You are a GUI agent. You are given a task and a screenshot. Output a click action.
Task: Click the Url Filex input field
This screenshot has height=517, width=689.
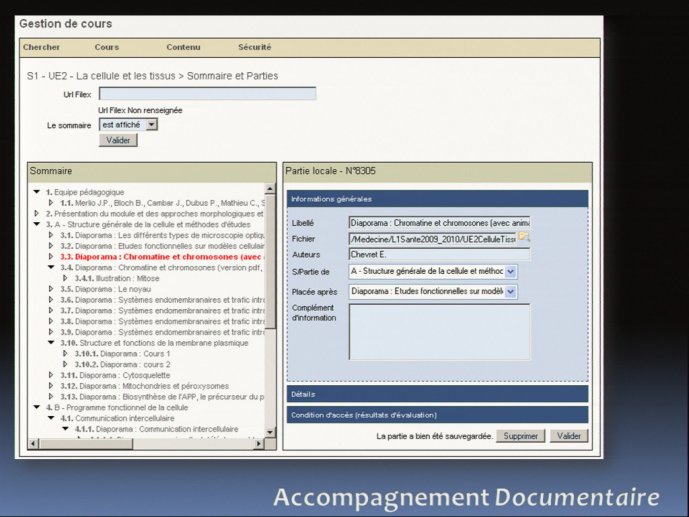(x=207, y=94)
